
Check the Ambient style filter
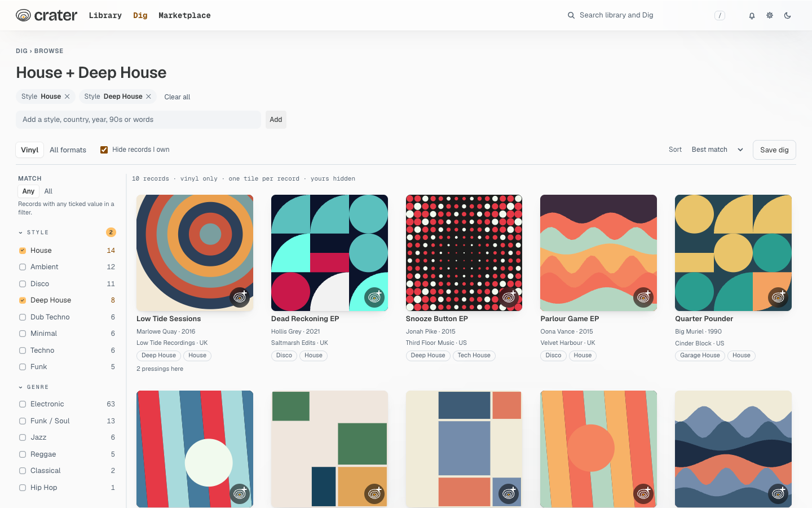[23, 267]
